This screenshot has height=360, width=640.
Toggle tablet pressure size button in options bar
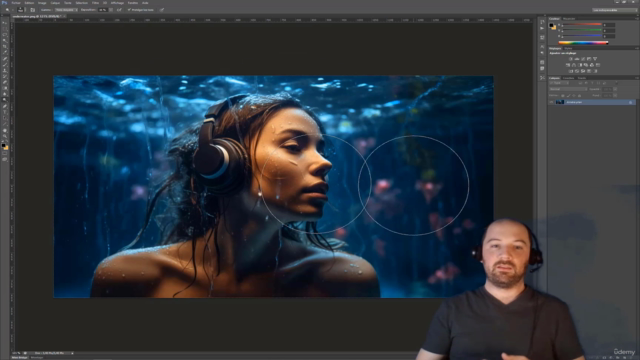(161, 10)
